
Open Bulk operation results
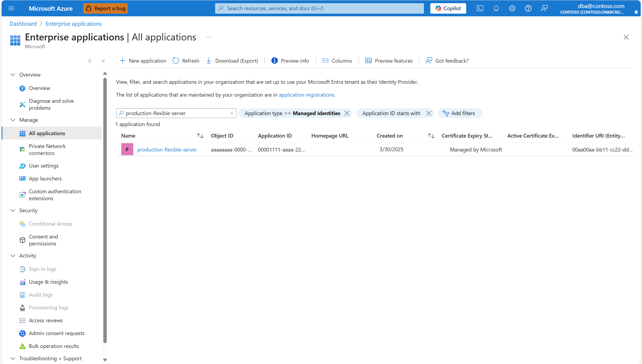[x=54, y=346]
